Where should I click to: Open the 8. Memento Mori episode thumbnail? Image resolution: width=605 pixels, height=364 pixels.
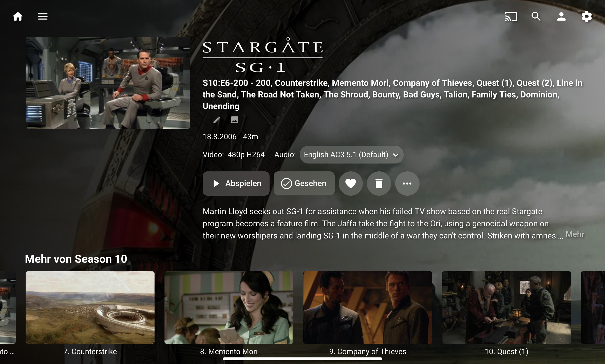coord(229,308)
